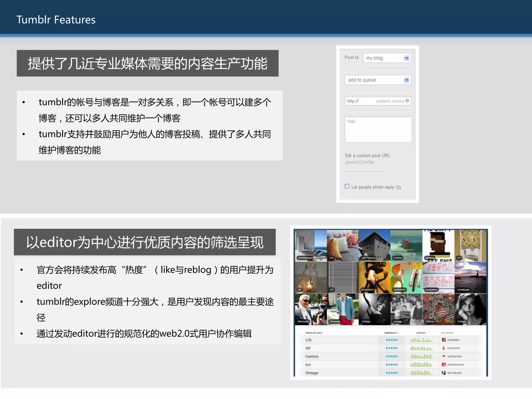Open the Statue of Liberty Landscape thumbnail
This screenshot has height=399, width=532.
tap(470, 277)
